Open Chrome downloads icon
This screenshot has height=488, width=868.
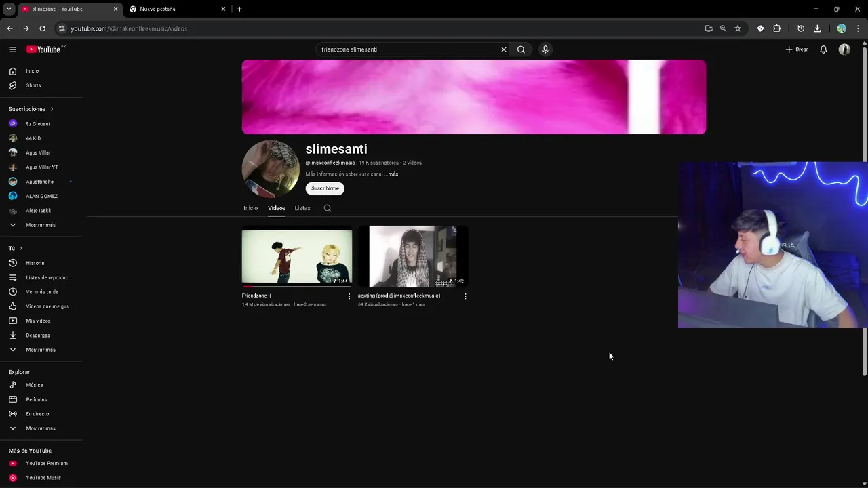817,28
